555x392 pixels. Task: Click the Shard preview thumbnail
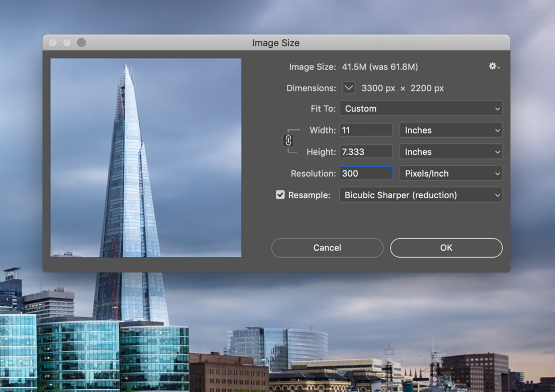[146, 158]
